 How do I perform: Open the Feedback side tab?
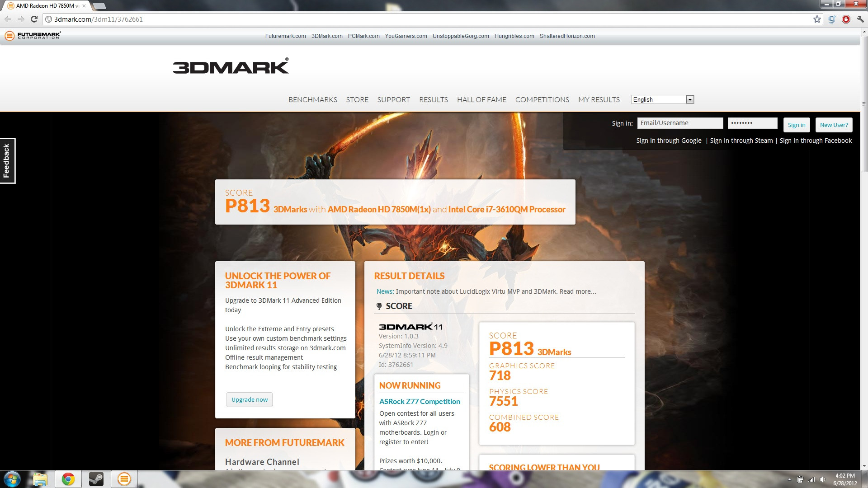[7, 160]
